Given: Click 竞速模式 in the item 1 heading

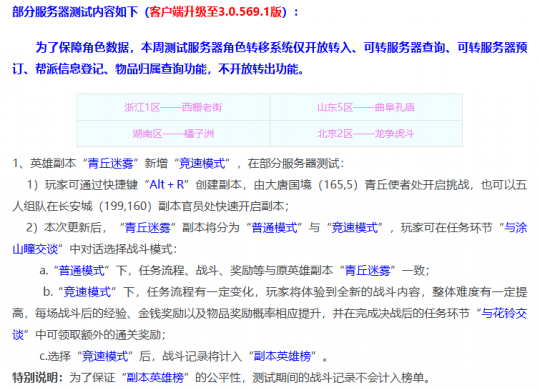Looking at the screenshot, I should (202, 163).
